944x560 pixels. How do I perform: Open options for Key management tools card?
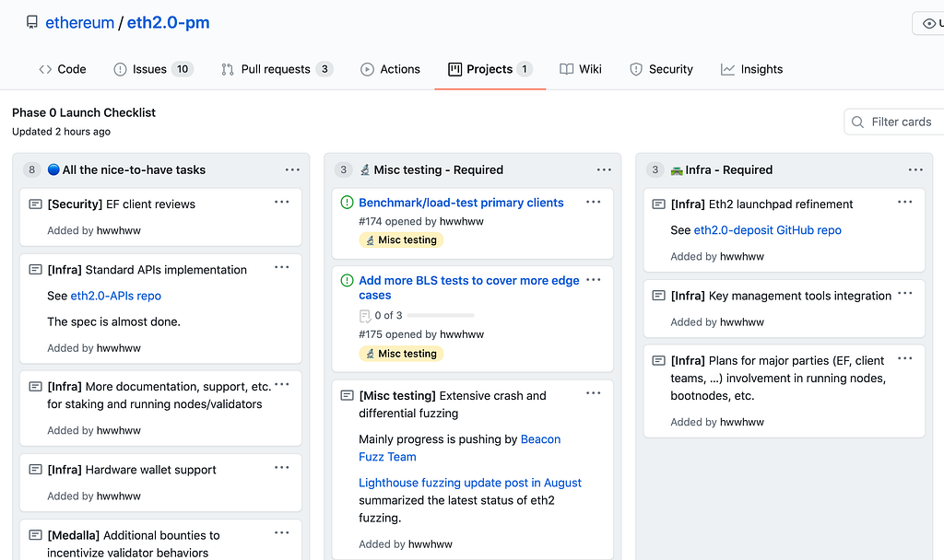pos(905,294)
